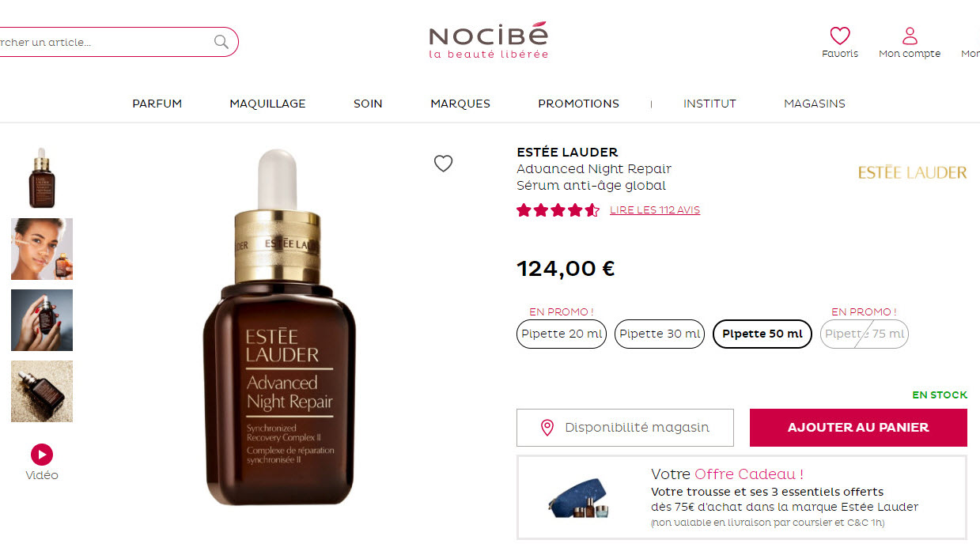The height and width of the screenshot is (555, 980).
Task: Select Pipette 20 ml size
Action: (x=562, y=334)
